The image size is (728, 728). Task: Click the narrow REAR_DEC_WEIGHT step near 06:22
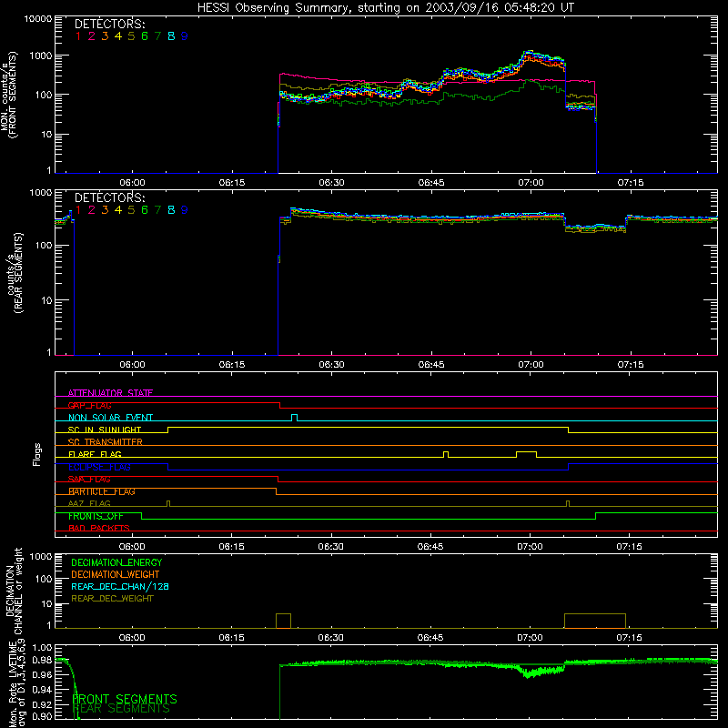(283, 621)
